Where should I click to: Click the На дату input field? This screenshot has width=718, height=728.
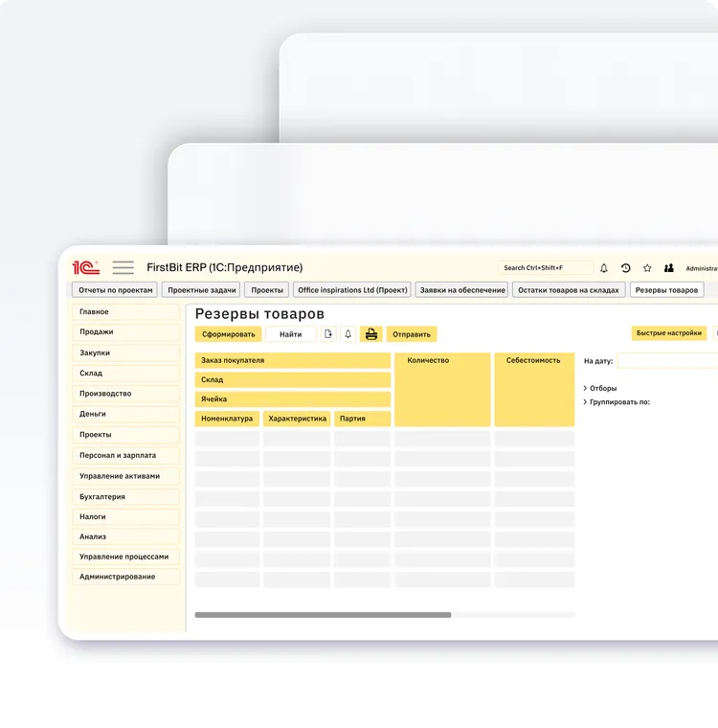coord(667,361)
